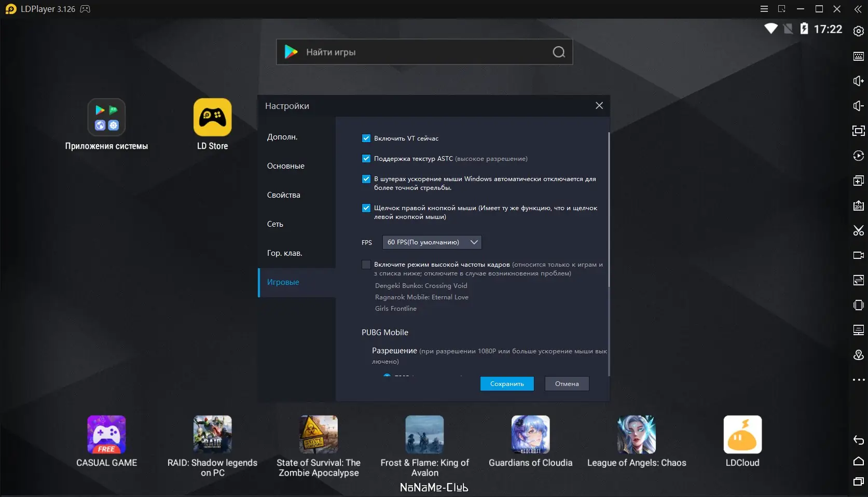Take screenshot with scissors icon
The height and width of the screenshot is (497, 868).
859,230
